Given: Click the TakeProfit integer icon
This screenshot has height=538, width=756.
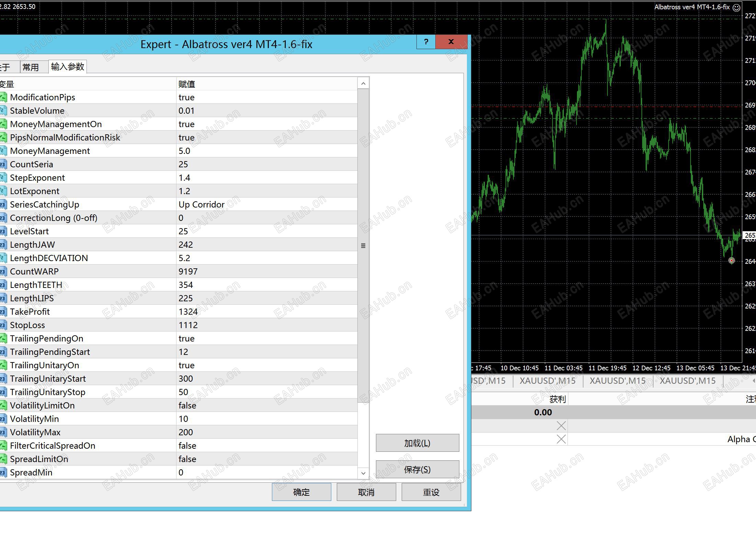Looking at the screenshot, I should (3, 312).
